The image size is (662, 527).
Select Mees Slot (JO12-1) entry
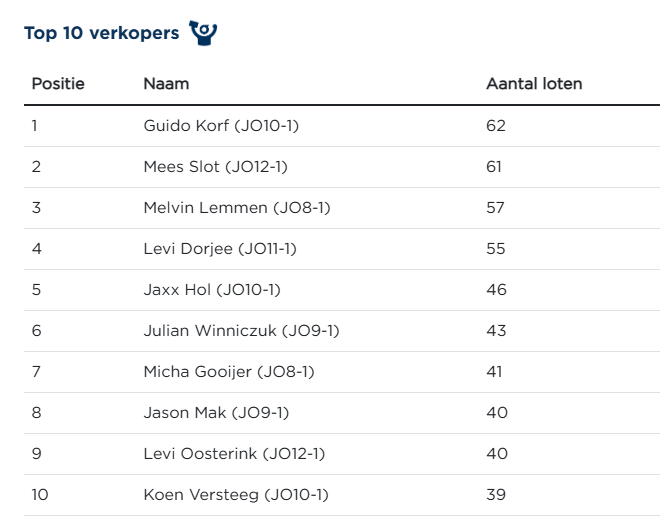point(215,167)
